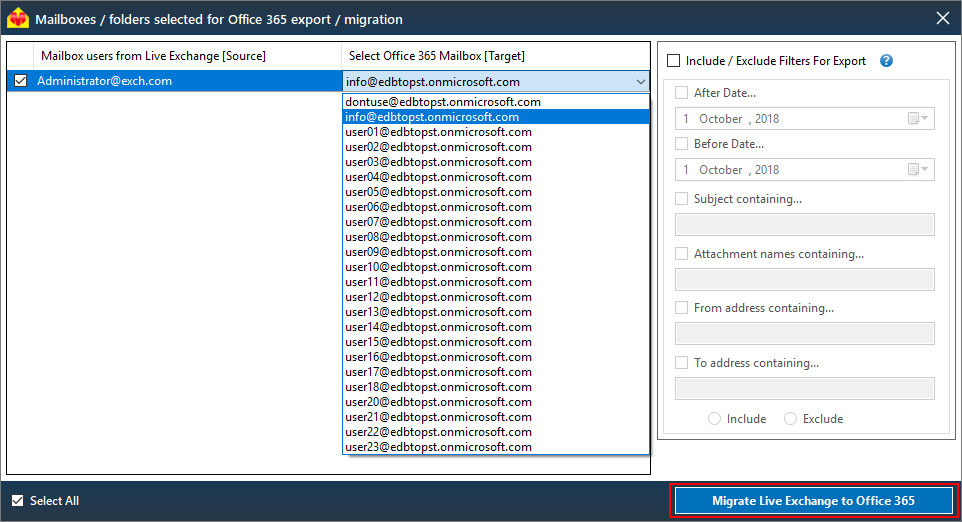Click Migrate Live Exchange to Office 365 button
This screenshot has height=522, width=962.
pyautogui.click(x=813, y=501)
